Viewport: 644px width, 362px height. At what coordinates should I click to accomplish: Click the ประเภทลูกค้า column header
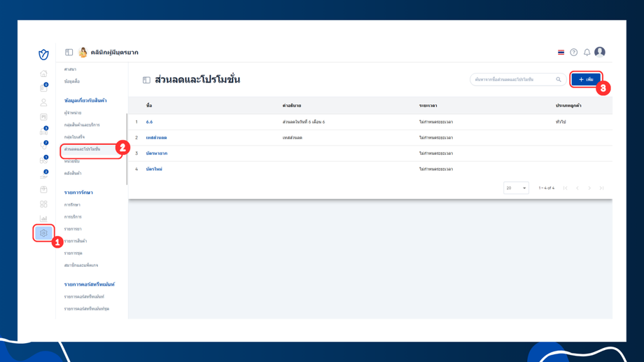tap(568, 106)
